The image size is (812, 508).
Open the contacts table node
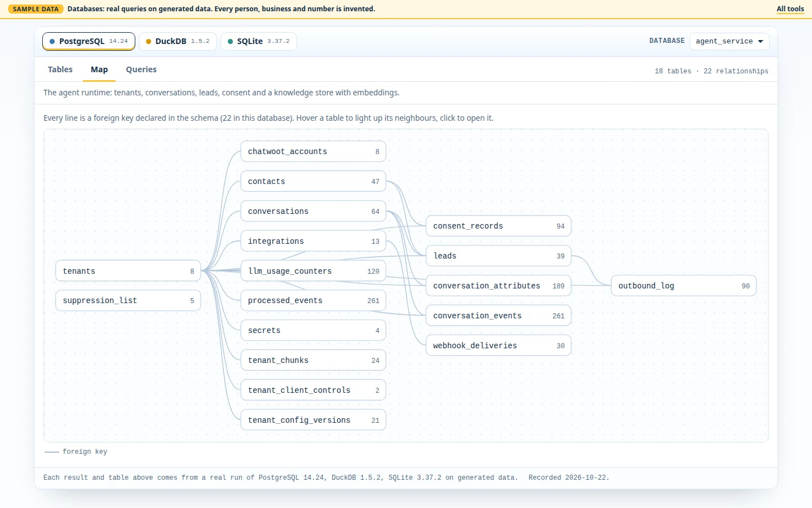314,181
